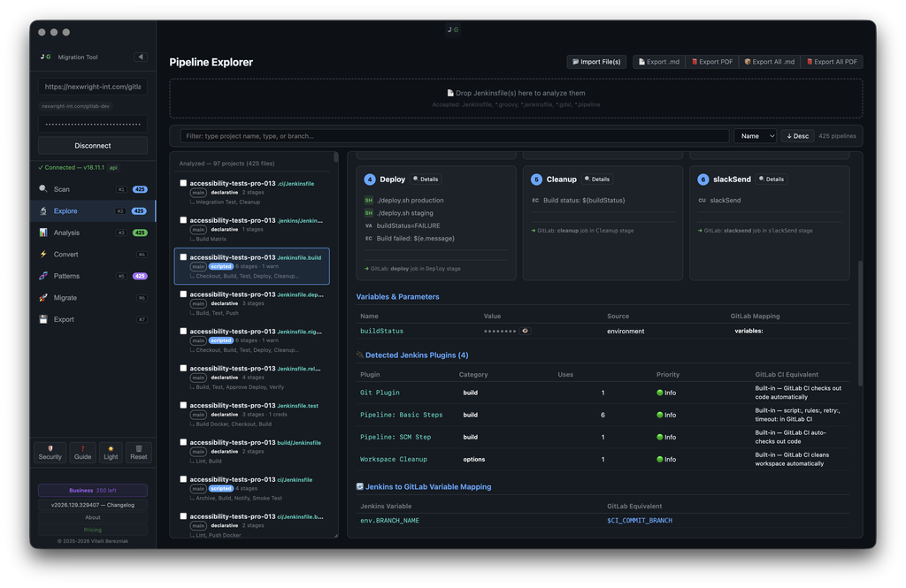Screen dimensions: 906x588
Task: Select checkbox for build/Jenkinsfile pipeline
Action: tap(183, 442)
